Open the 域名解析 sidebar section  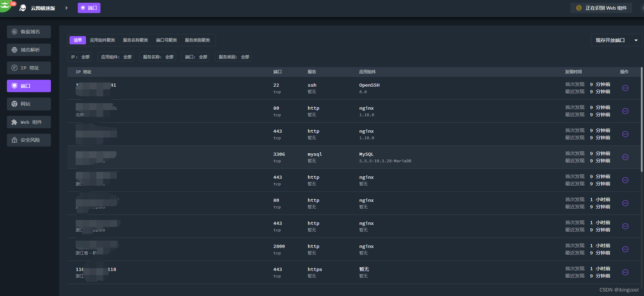coord(29,50)
